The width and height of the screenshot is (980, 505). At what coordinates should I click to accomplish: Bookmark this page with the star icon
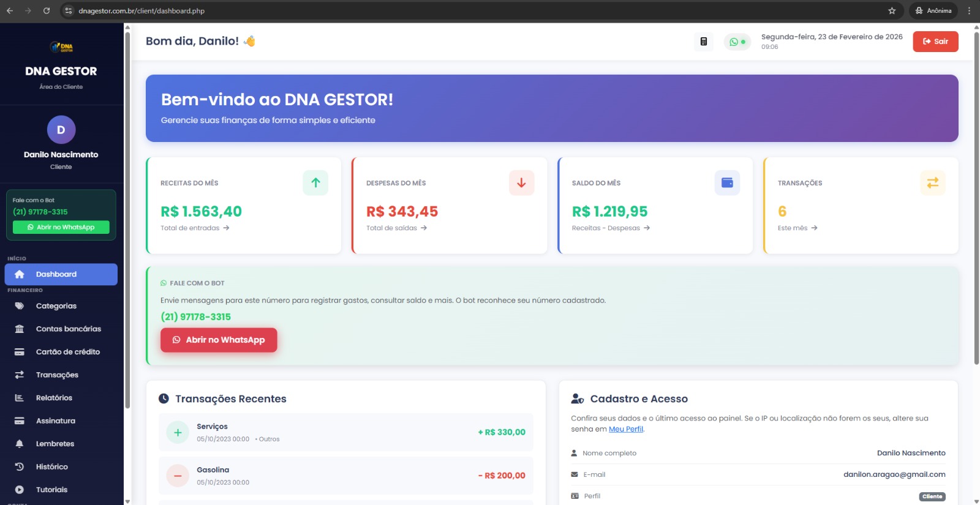coord(892,11)
